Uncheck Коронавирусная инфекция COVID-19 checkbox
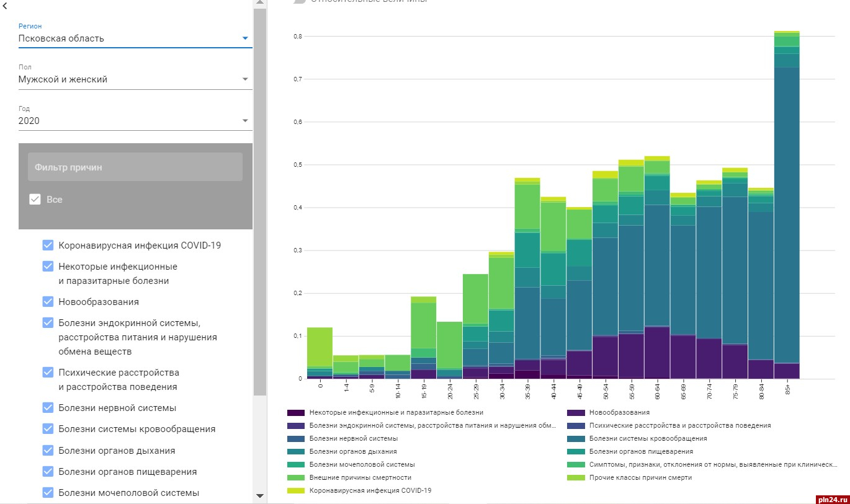 click(48, 245)
